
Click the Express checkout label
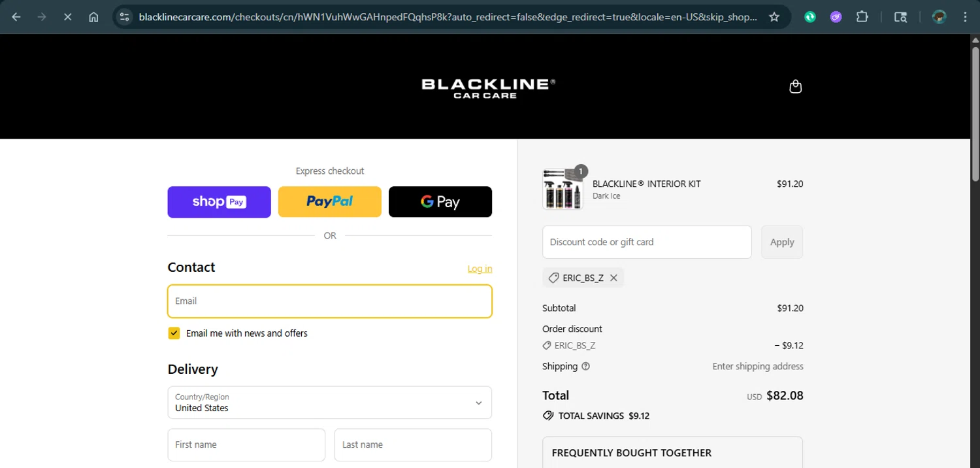(x=330, y=171)
